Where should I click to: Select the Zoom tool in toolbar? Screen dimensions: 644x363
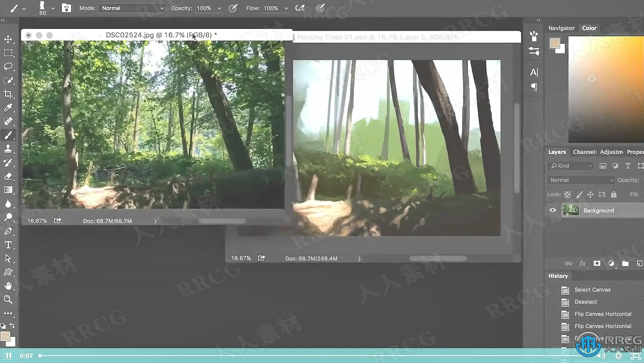pyautogui.click(x=8, y=299)
